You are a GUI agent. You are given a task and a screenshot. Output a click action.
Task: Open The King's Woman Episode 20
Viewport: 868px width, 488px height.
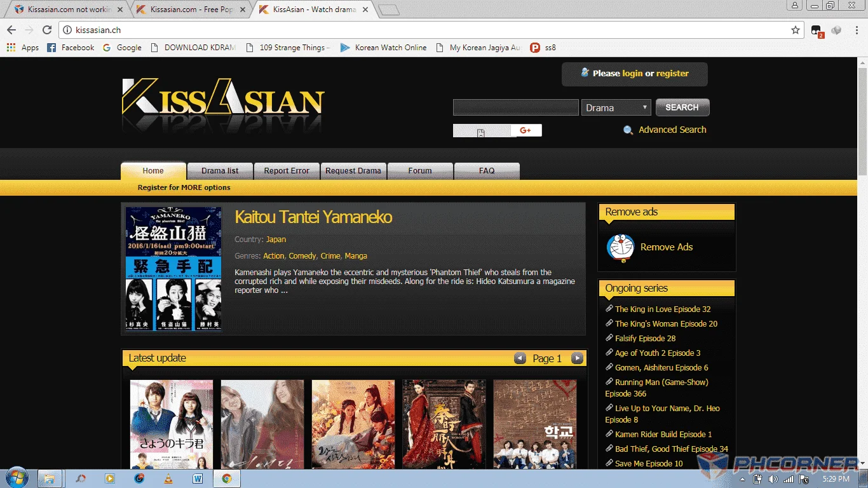(x=666, y=324)
